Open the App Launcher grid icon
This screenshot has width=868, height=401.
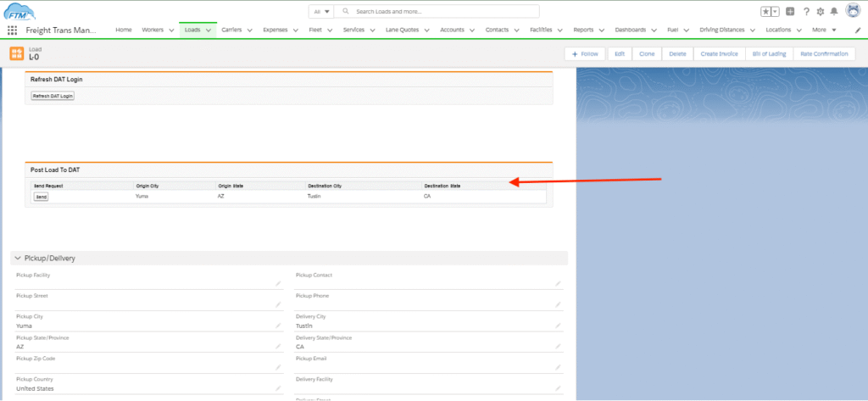coord(12,30)
